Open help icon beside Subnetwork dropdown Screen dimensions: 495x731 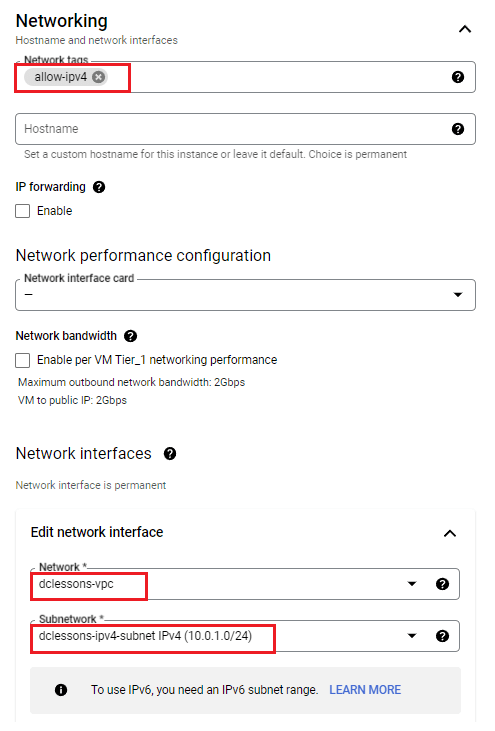442,636
